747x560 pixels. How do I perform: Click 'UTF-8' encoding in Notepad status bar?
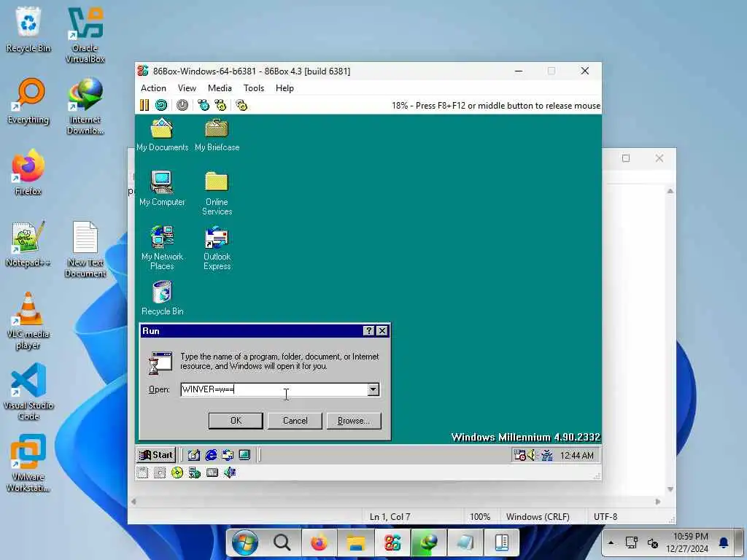click(x=605, y=517)
